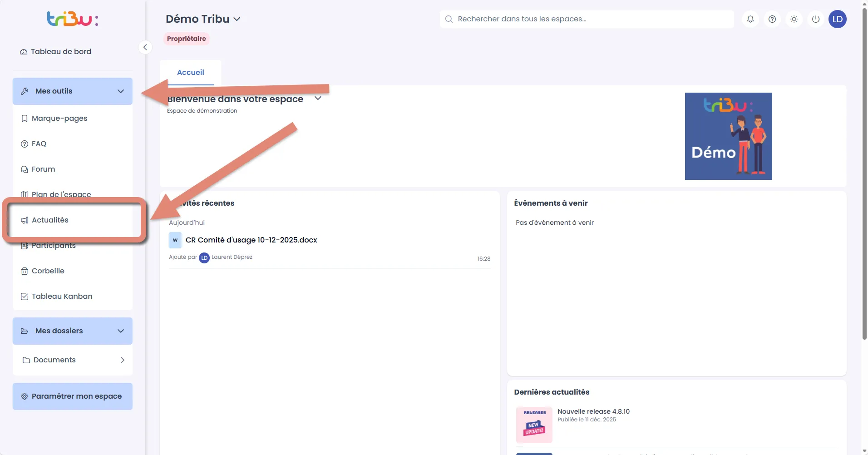Expand the Documents folder chevron
Image resolution: width=868 pixels, height=455 pixels.
[122, 360]
